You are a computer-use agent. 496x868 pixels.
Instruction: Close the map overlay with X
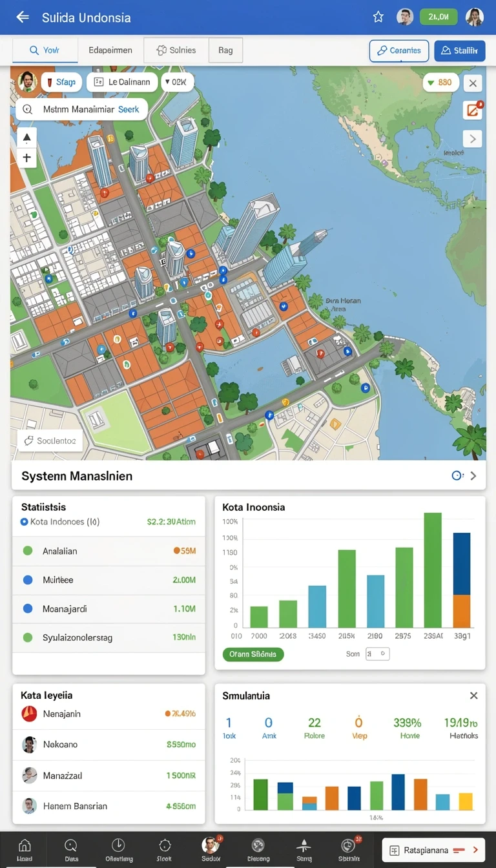473,83
